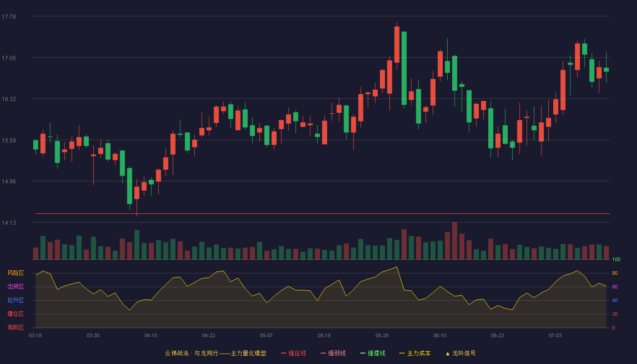Click the 17.05 price axis label
The image size is (637, 364).
point(9,58)
